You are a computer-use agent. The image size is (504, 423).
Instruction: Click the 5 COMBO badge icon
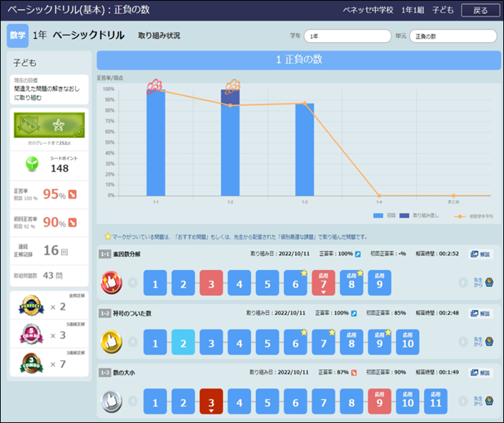coord(31,334)
